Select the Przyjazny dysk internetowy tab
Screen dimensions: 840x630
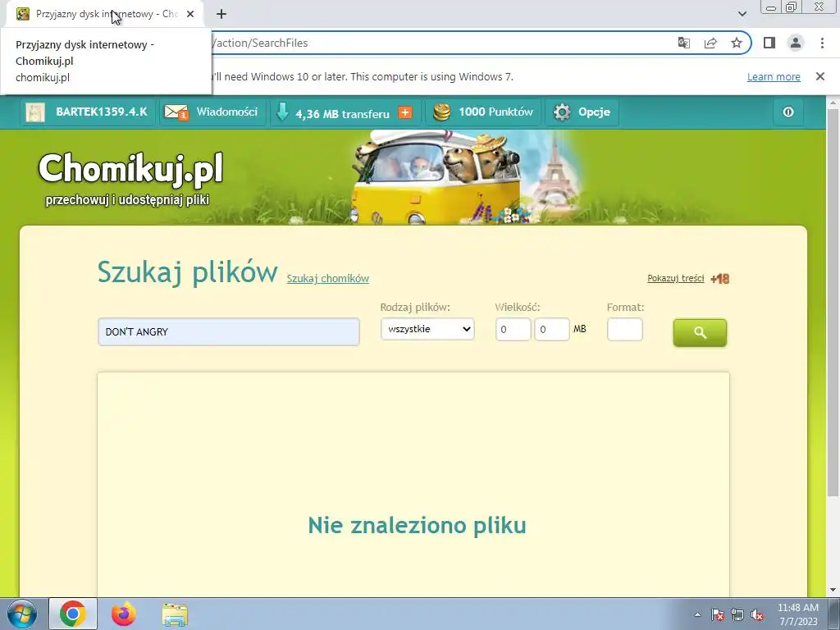click(106, 14)
